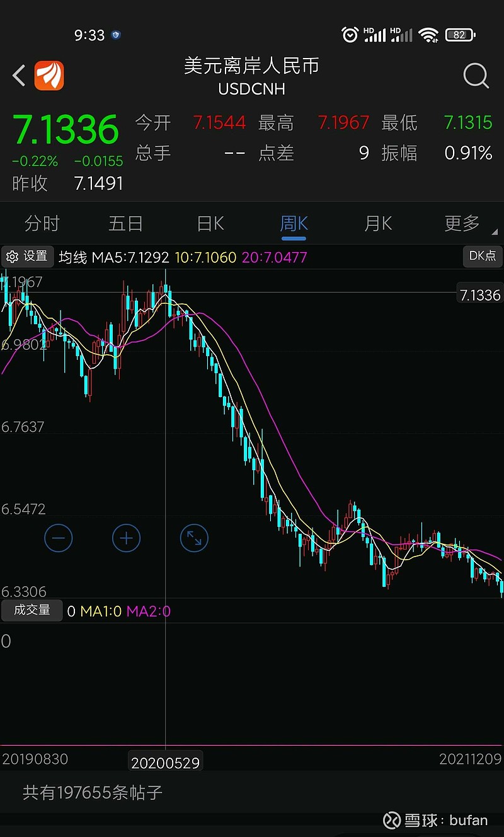Switch to the 月K chart tab
504x837 pixels.
point(377,223)
